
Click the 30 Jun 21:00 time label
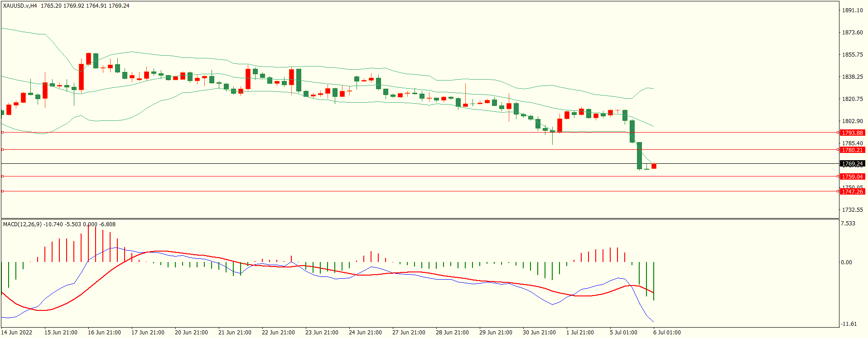coord(539,332)
